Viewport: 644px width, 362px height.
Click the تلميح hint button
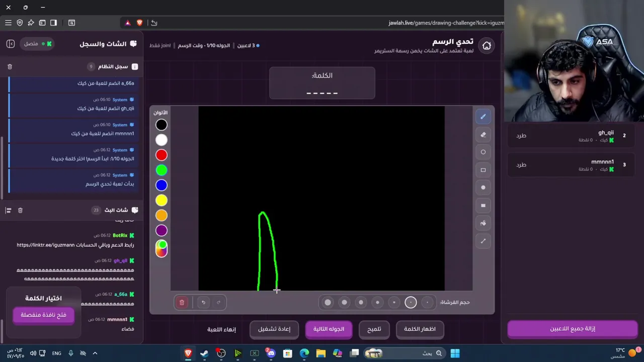click(374, 329)
